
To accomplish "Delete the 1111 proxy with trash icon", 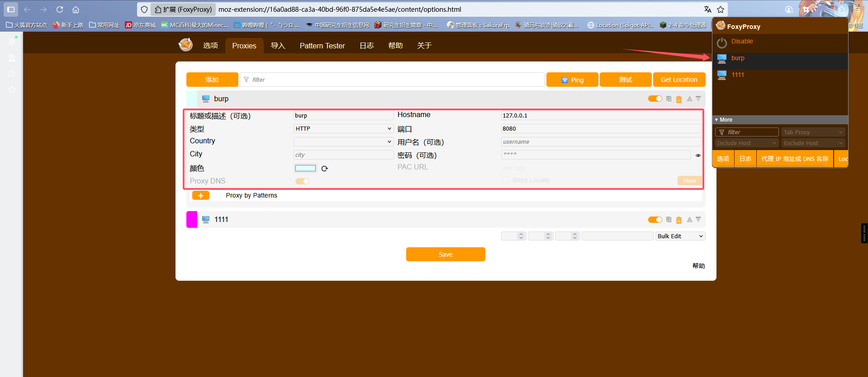I will point(678,220).
